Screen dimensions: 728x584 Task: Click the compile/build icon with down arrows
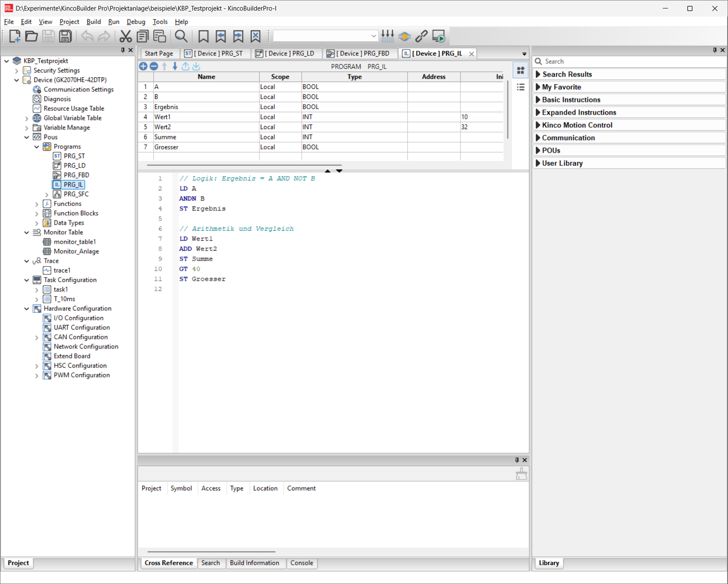pyautogui.click(x=388, y=36)
